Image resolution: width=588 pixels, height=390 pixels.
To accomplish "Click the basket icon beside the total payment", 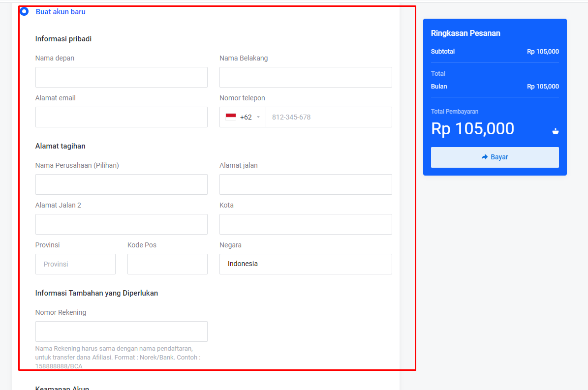I will [555, 131].
